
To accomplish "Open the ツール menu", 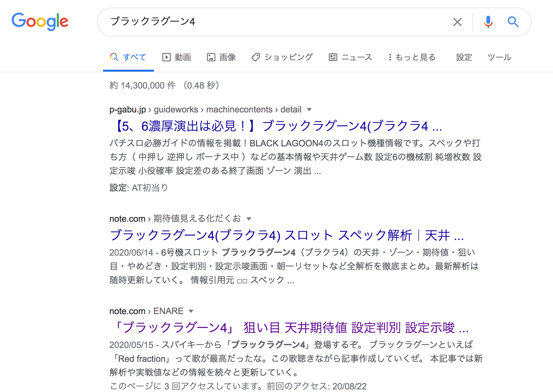I will pyautogui.click(x=499, y=57).
